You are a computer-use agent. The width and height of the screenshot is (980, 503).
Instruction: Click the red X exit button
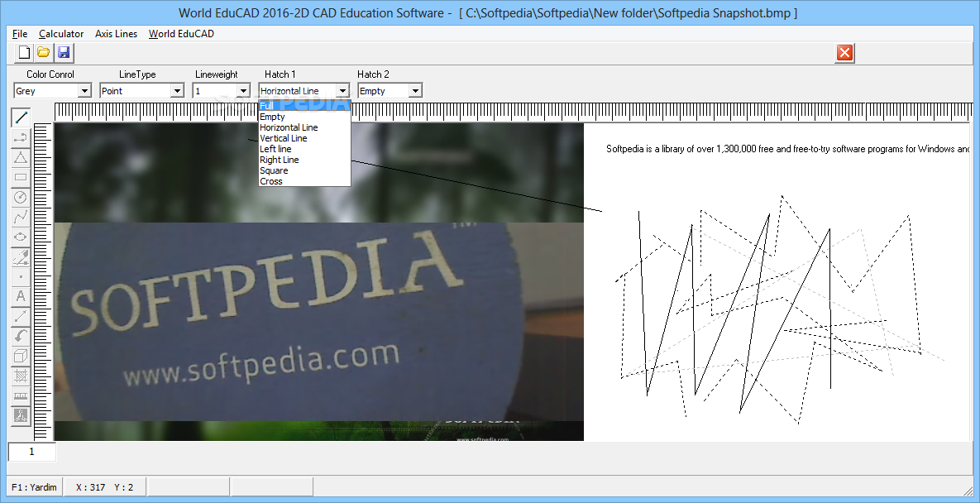844,53
